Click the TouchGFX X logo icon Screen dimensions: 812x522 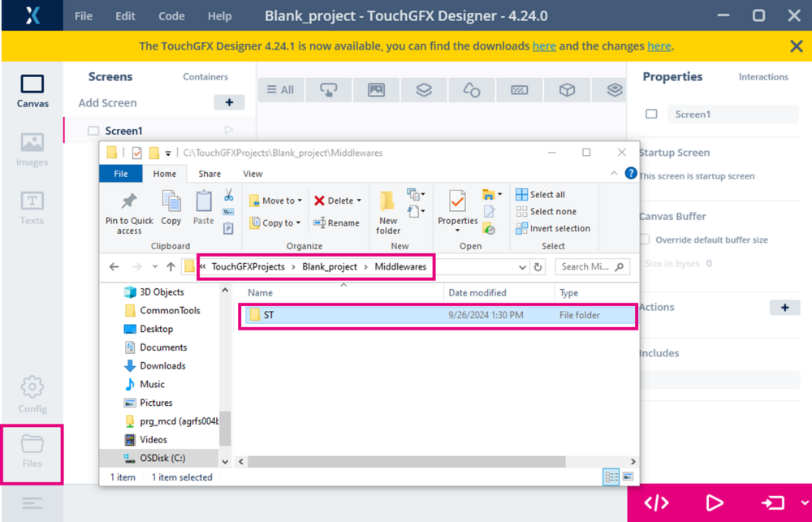point(32,15)
